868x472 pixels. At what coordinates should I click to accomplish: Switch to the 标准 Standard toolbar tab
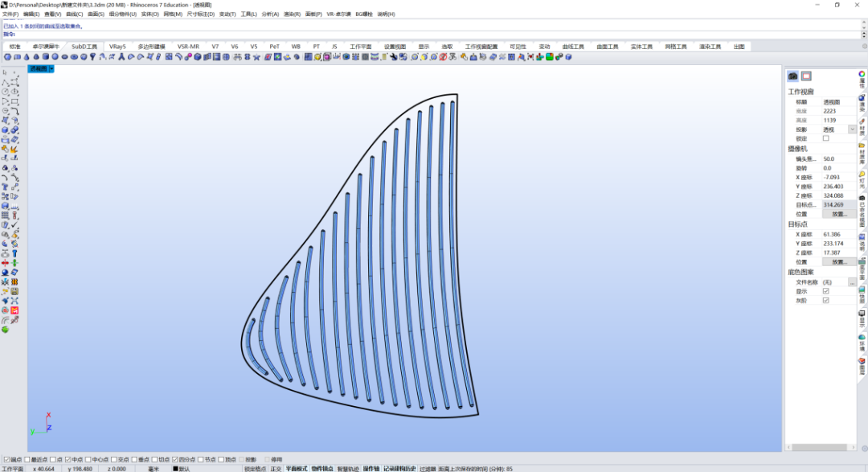tap(15, 47)
